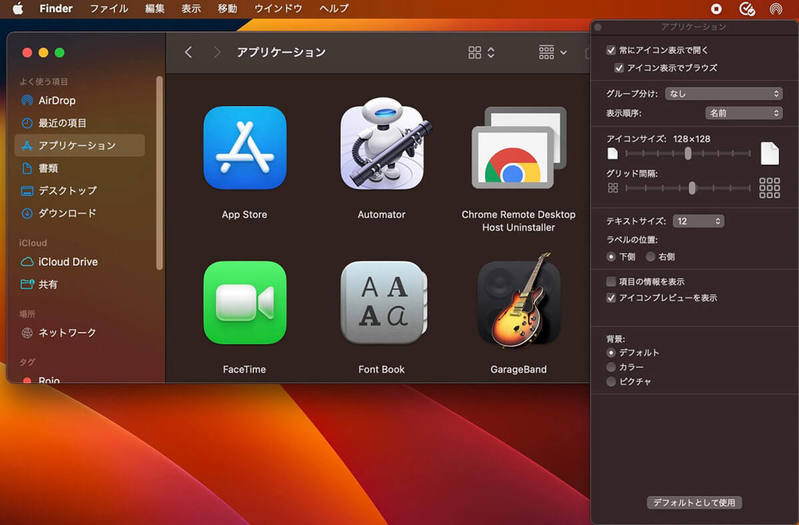799x525 pixels.
Task: Click the wide grid icon beside grid spacing slider
Action: click(769, 188)
